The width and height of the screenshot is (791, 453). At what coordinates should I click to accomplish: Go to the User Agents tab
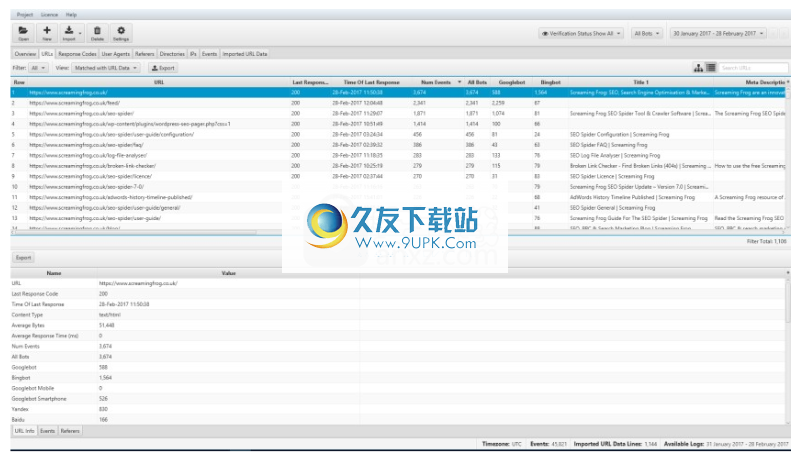tap(116, 54)
